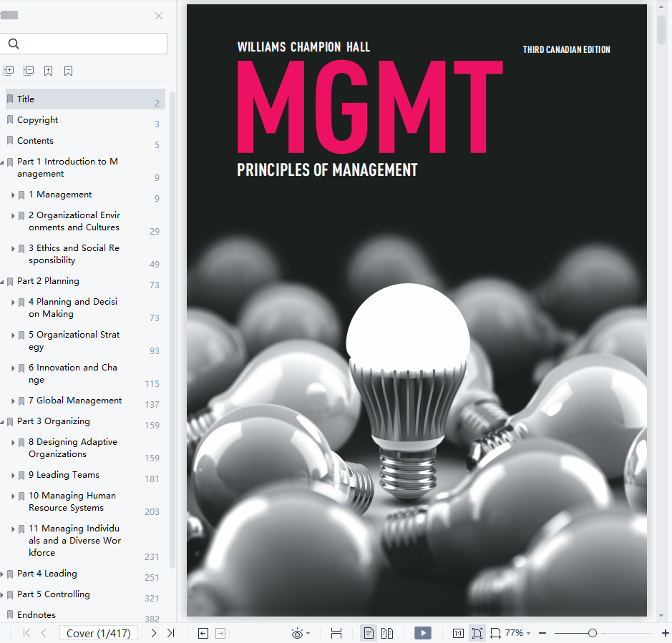Viewport: 672px width, 643px height.
Task: Collapse all bookmarks icon
Action: tap(29, 71)
